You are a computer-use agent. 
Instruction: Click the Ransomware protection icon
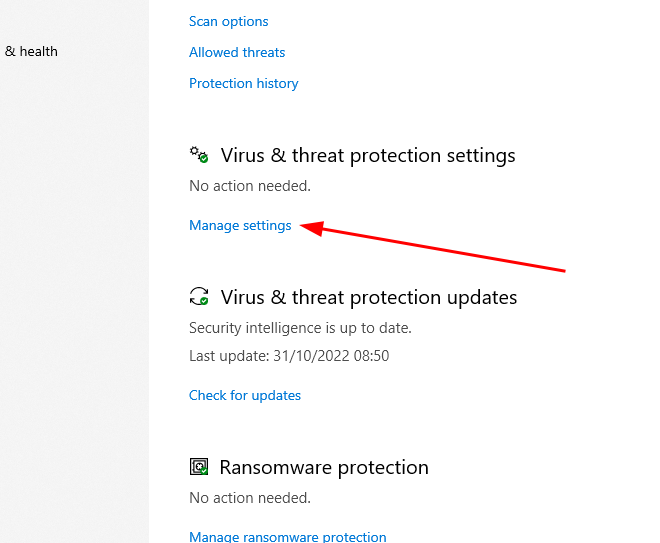point(199,467)
